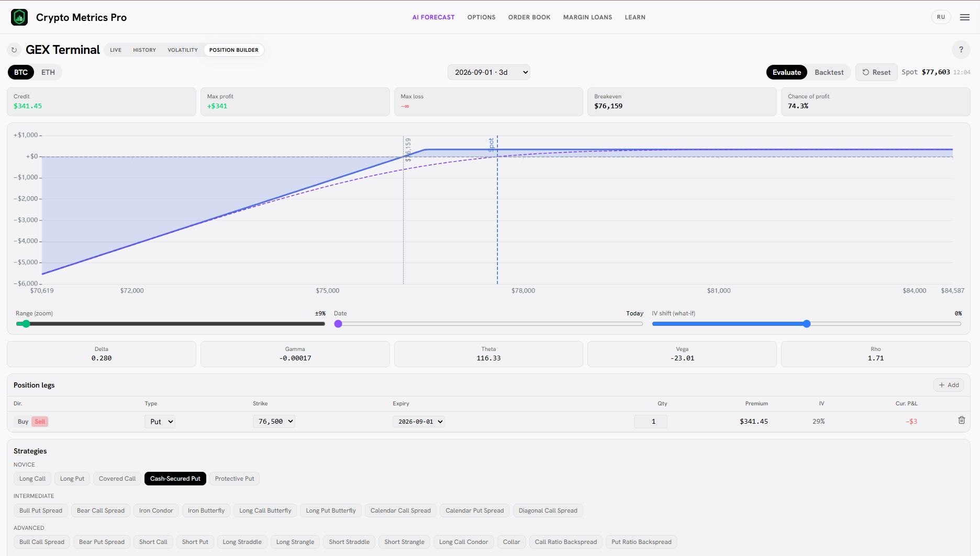Set leg direction to Buy
The width and height of the screenshot is (980, 556).
[x=23, y=422]
